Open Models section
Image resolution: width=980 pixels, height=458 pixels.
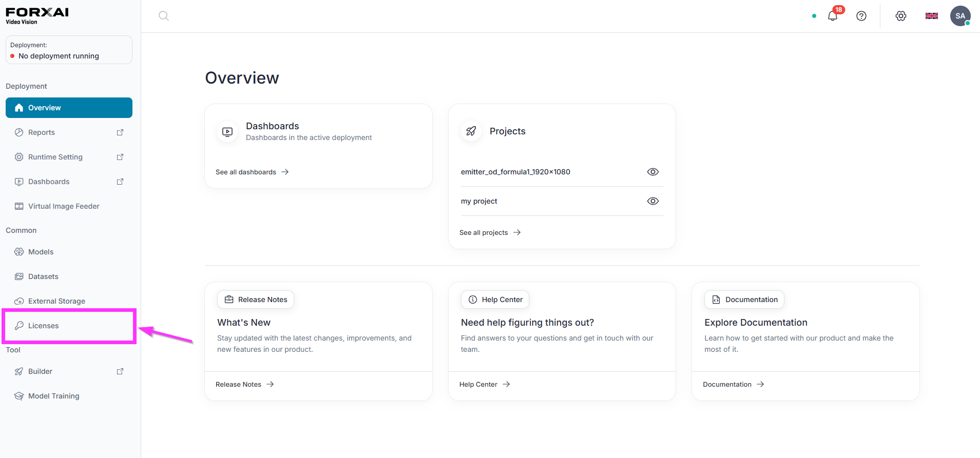pos(69,252)
